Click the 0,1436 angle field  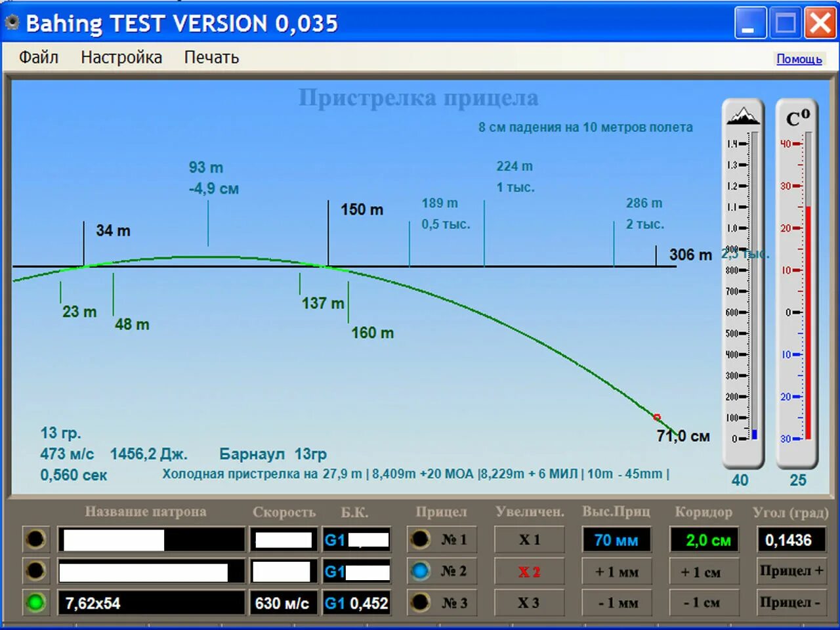(791, 539)
